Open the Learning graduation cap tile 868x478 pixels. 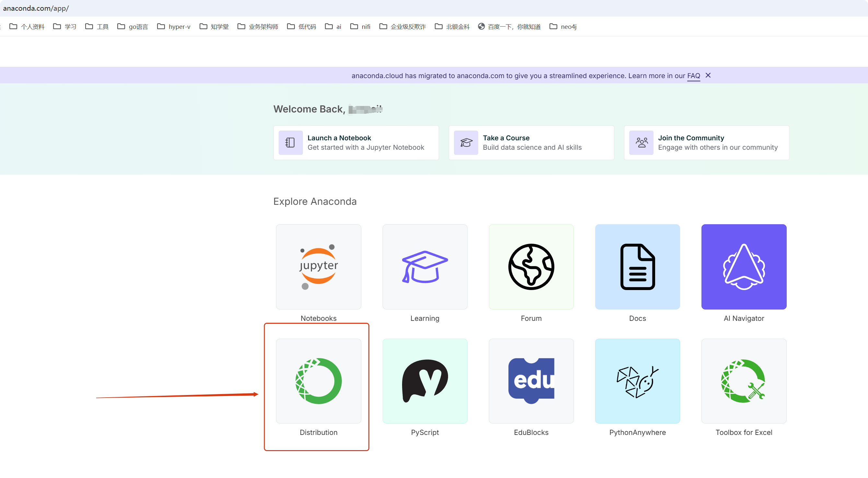[x=424, y=267]
